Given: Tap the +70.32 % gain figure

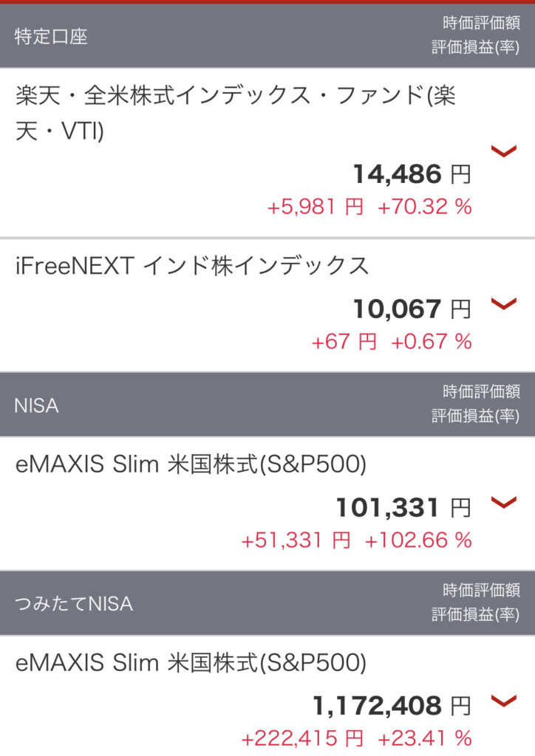Looking at the screenshot, I should click(x=424, y=207).
